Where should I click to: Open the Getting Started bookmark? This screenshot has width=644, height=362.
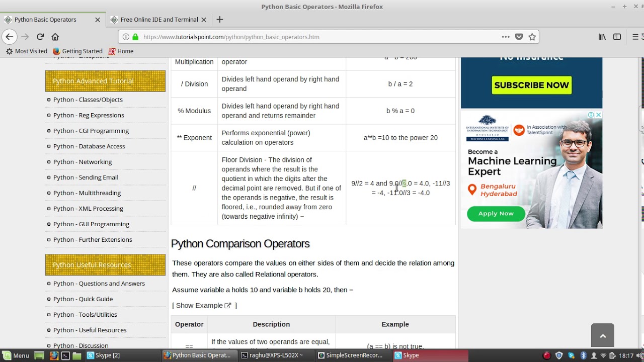point(77,51)
